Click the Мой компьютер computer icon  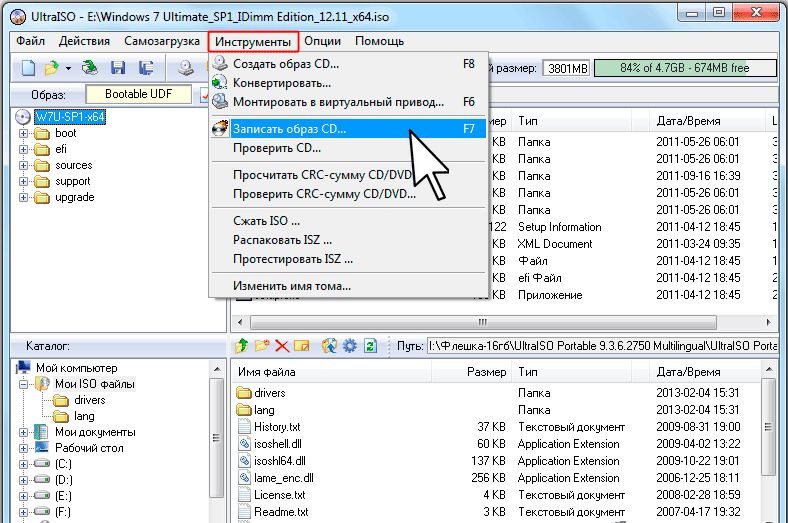[x=24, y=368]
